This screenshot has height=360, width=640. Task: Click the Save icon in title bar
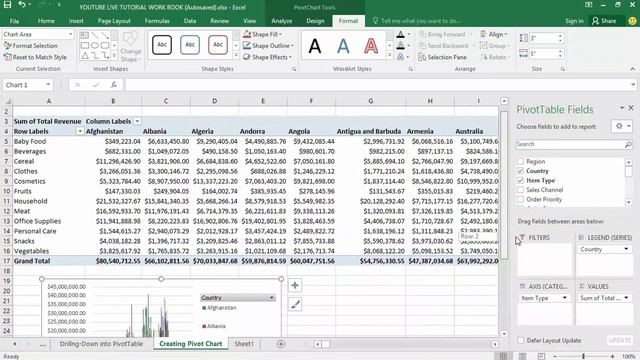click(7, 5)
